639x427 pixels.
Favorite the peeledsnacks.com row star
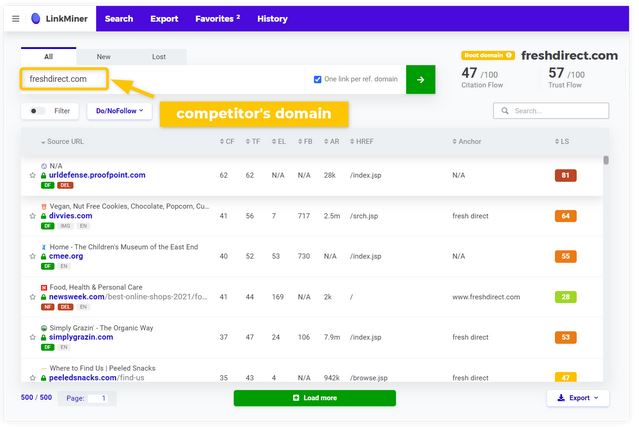[x=33, y=378]
